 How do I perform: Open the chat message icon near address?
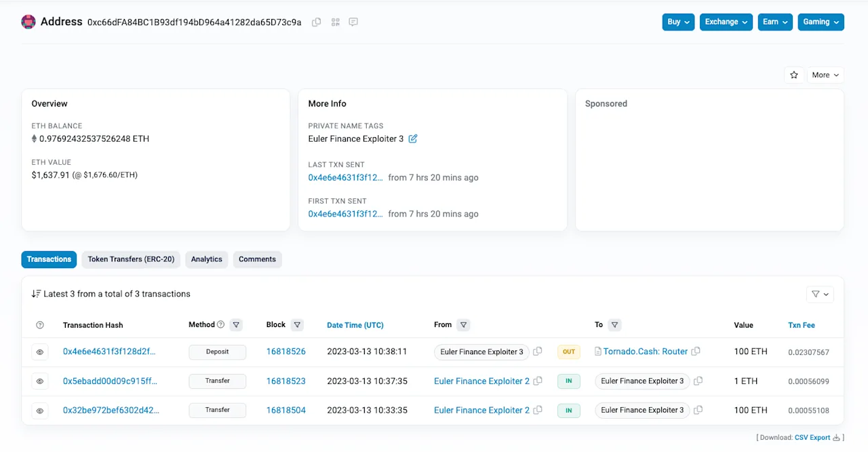click(x=353, y=22)
